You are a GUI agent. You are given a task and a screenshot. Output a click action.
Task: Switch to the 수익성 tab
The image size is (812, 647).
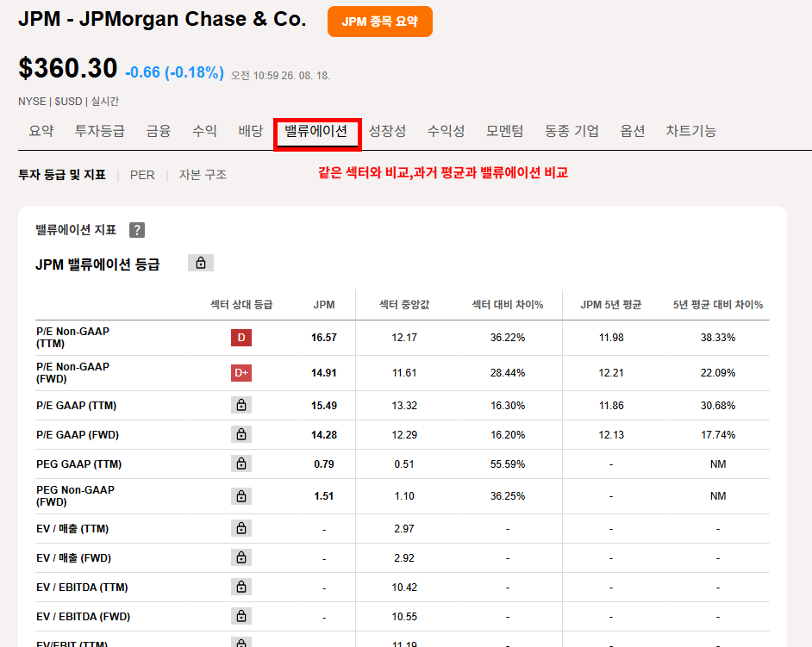point(446,131)
